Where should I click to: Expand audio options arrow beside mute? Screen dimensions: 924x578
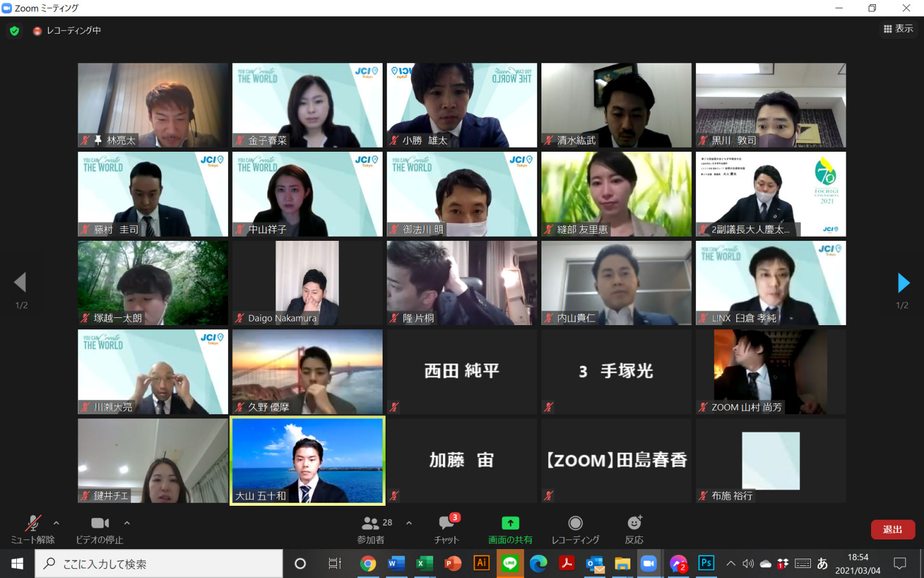point(57,523)
